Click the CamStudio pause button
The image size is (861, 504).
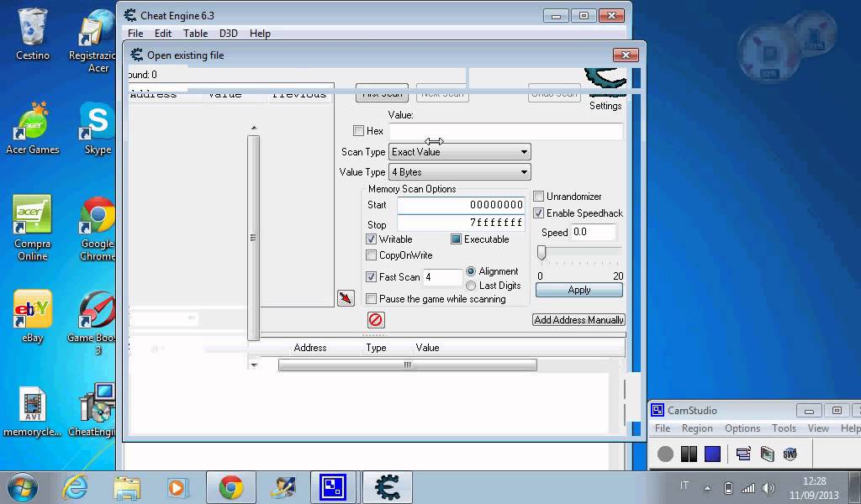click(689, 454)
